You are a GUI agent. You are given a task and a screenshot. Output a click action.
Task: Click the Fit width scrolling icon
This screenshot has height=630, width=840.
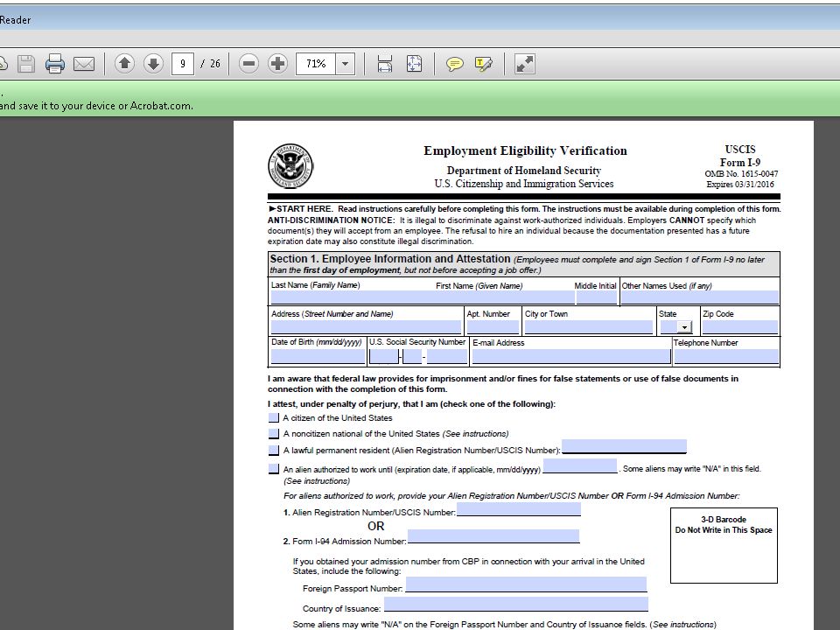click(x=385, y=64)
